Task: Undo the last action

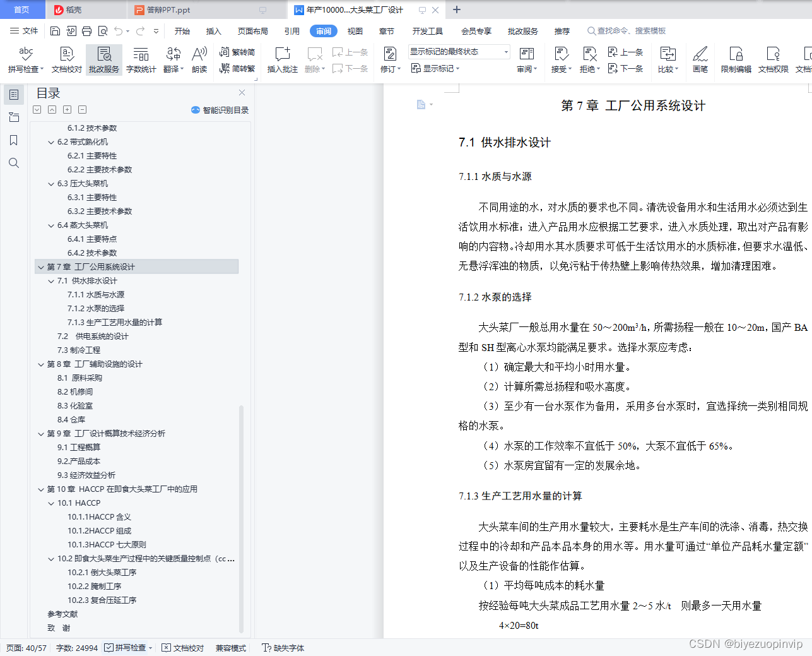Action: pos(118,31)
